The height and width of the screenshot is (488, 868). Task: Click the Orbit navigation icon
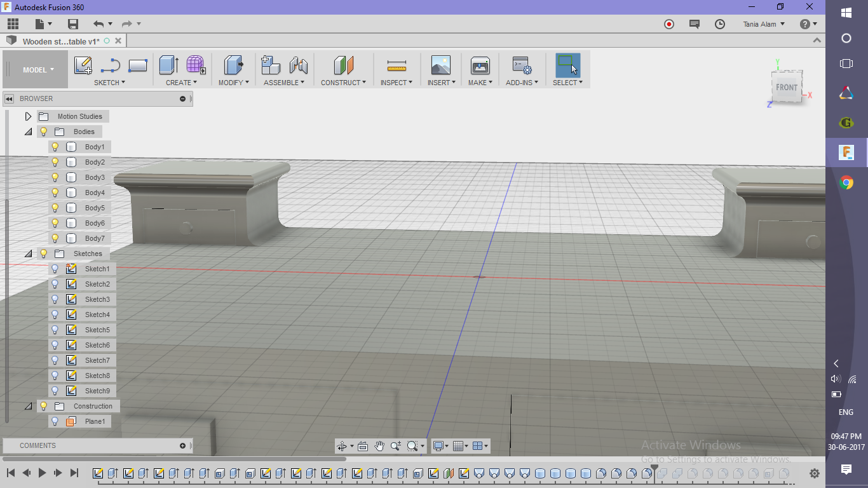pos(342,446)
